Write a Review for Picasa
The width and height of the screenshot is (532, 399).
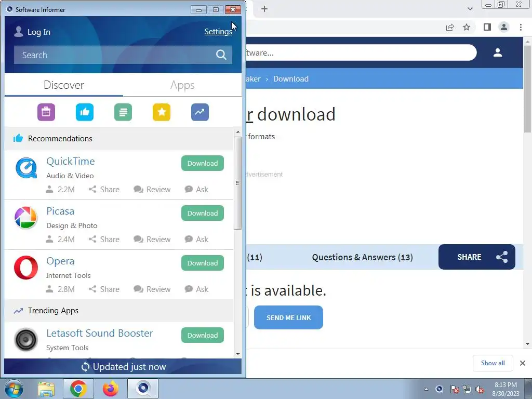(152, 239)
